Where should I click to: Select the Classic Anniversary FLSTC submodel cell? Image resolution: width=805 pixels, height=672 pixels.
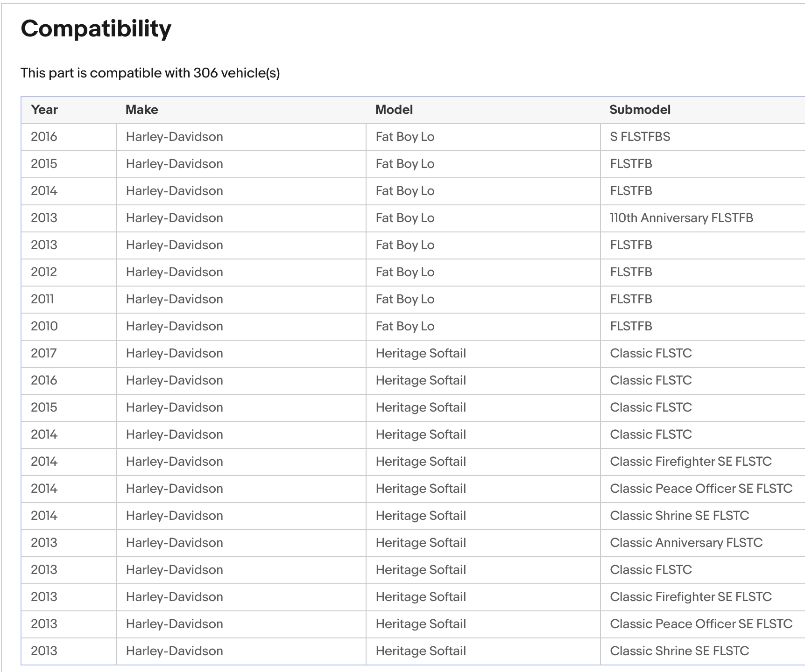click(685, 543)
